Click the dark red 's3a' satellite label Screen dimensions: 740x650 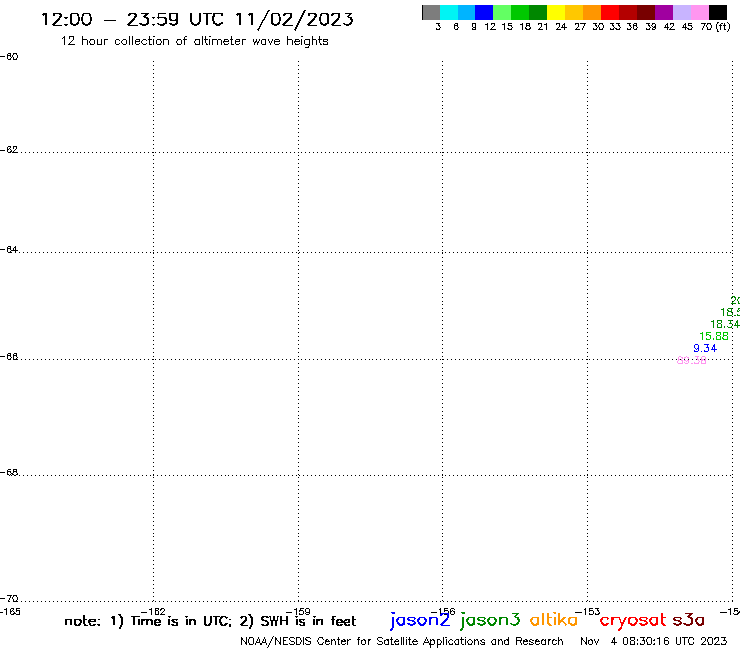pos(689,620)
